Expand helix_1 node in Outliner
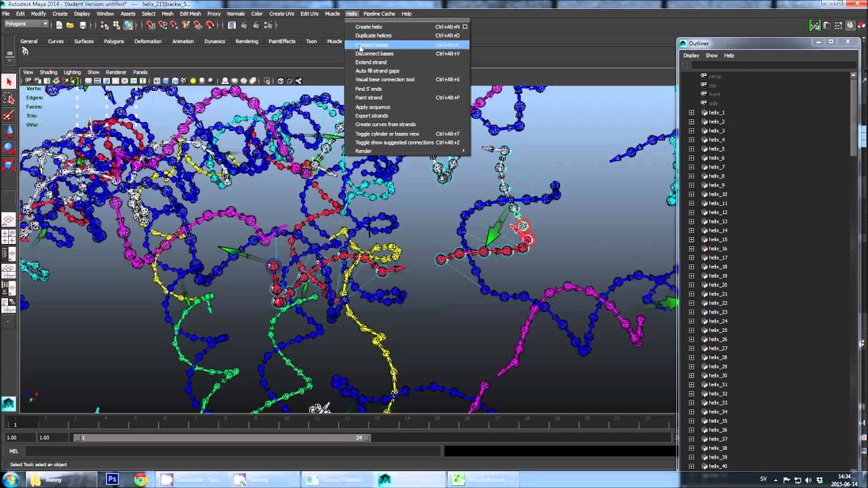 click(691, 113)
